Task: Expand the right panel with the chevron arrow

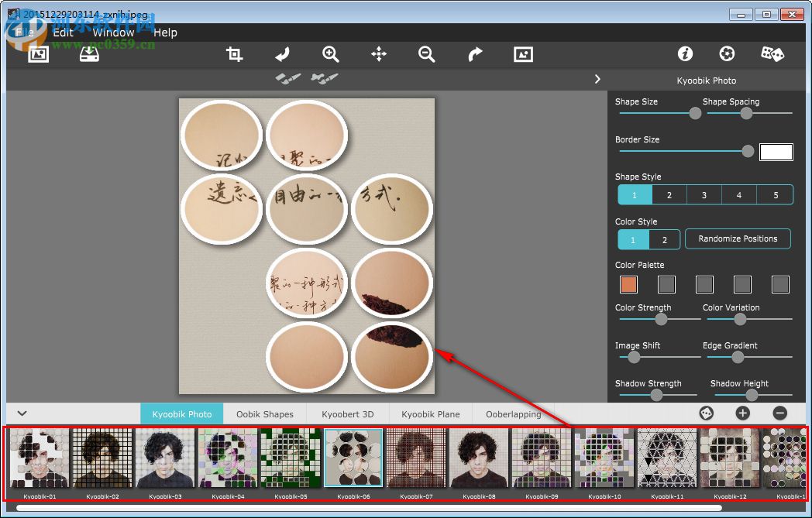Action: click(597, 79)
